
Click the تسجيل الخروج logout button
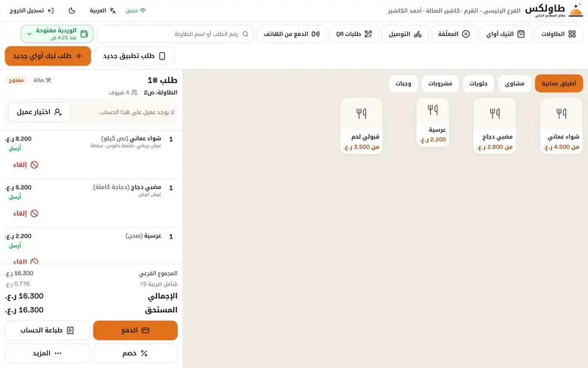pyautogui.click(x=32, y=10)
